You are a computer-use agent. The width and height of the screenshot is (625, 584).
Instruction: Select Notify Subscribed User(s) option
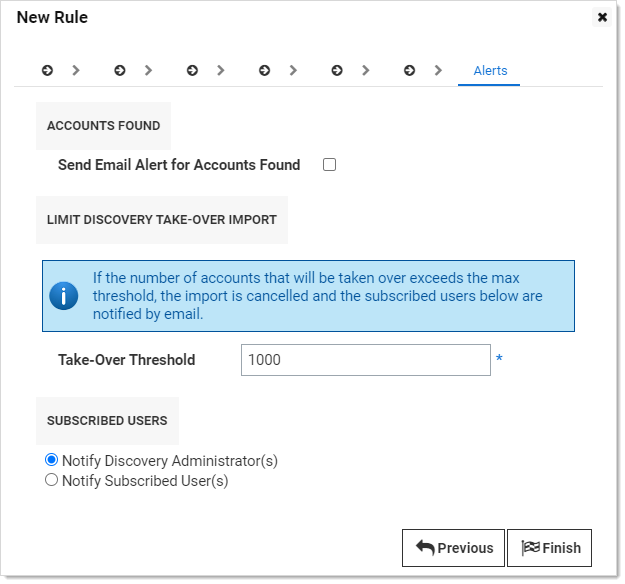point(51,480)
